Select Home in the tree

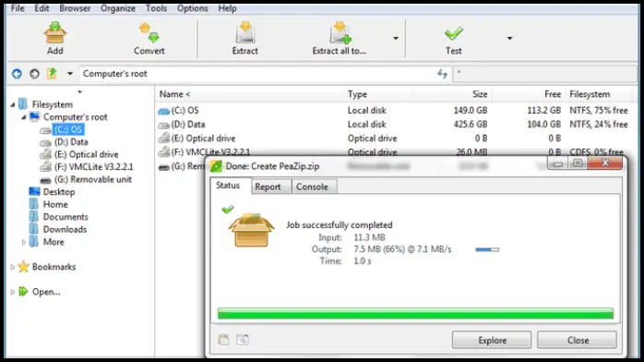pos(55,205)
